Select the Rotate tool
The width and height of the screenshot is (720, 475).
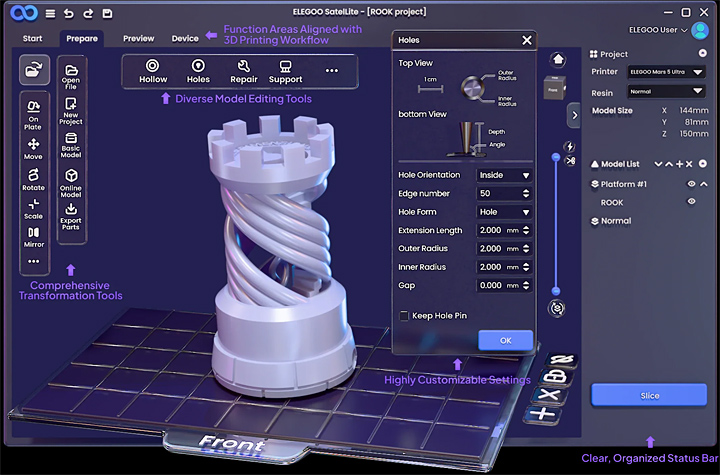(x=33, y=179)
